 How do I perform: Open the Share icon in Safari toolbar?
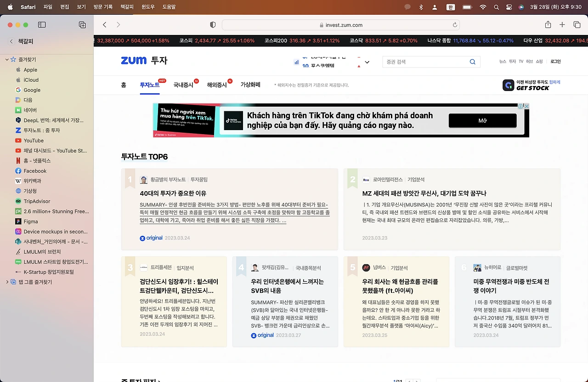click(548, 25)
